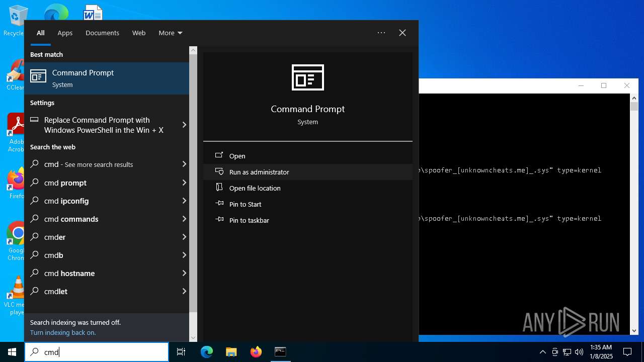The width and height of the screenshot is (644, 362).
Task: Expand the 'cmd hostname' suggestion arrow
Action: [184, 273]
